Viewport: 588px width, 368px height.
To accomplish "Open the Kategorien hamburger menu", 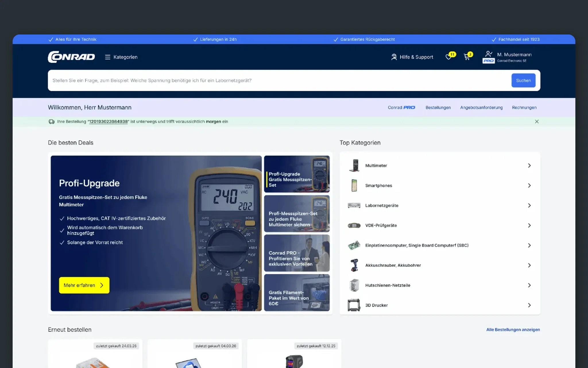I will [x=121, y=57].
